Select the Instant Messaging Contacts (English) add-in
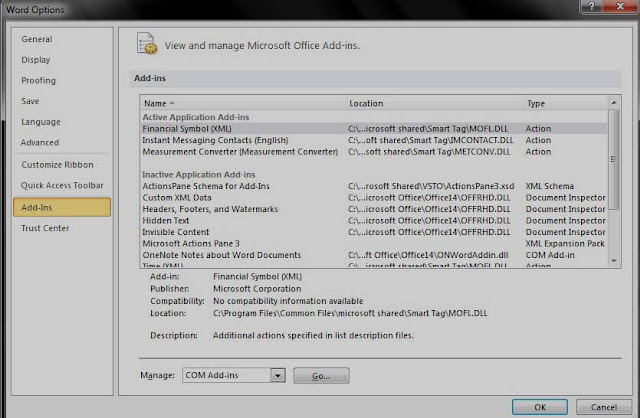Image resolution: width=640 pixels, height=418 pixels. [373, 140]
